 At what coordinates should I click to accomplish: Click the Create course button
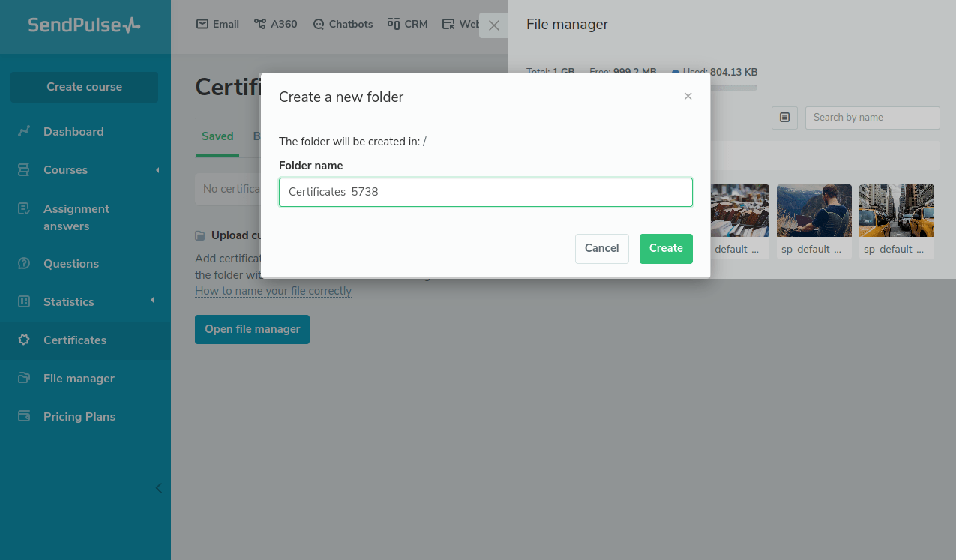tap(84, 87)
